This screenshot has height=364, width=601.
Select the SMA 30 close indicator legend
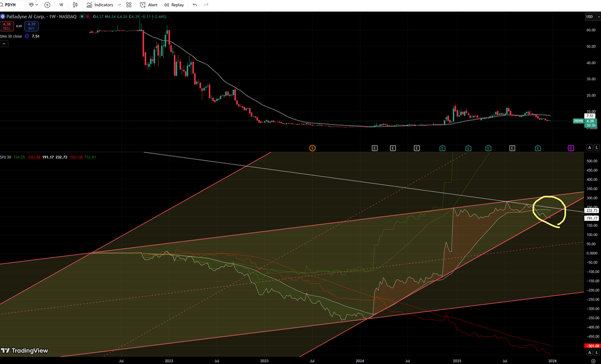tap(11, 36)
